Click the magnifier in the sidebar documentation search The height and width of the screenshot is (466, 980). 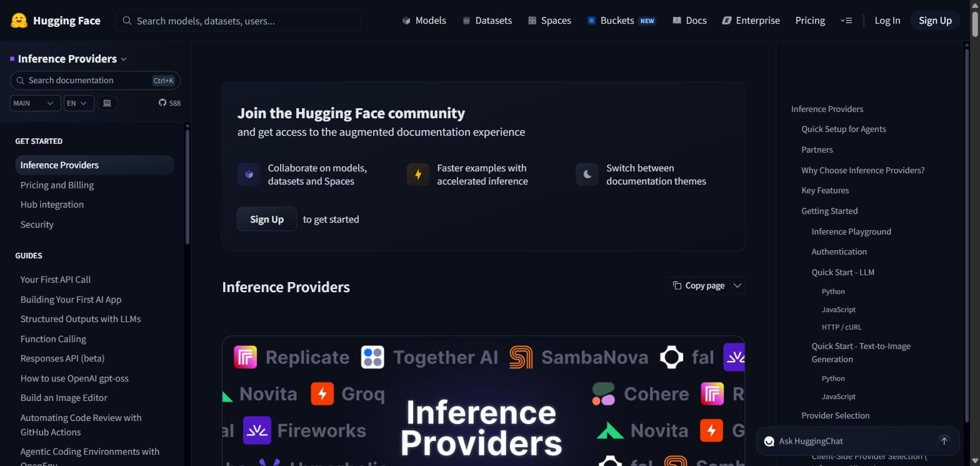click(x=21, y=81)
